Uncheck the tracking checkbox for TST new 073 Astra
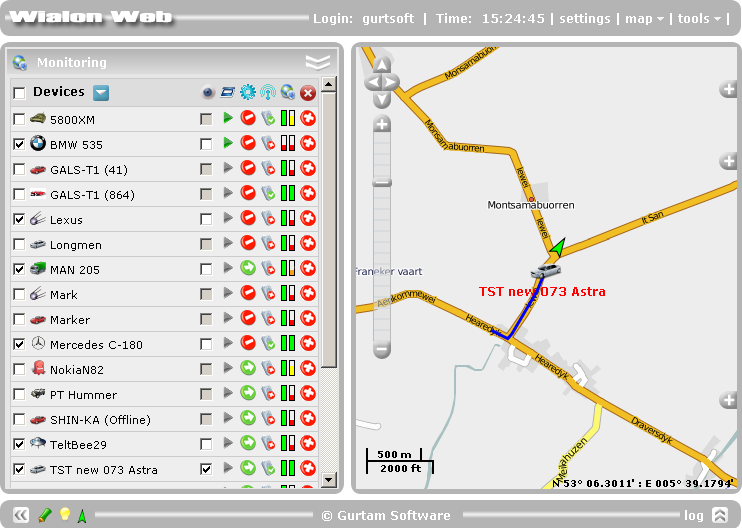This screenshot has width=742, height=528. click(206, 469)
